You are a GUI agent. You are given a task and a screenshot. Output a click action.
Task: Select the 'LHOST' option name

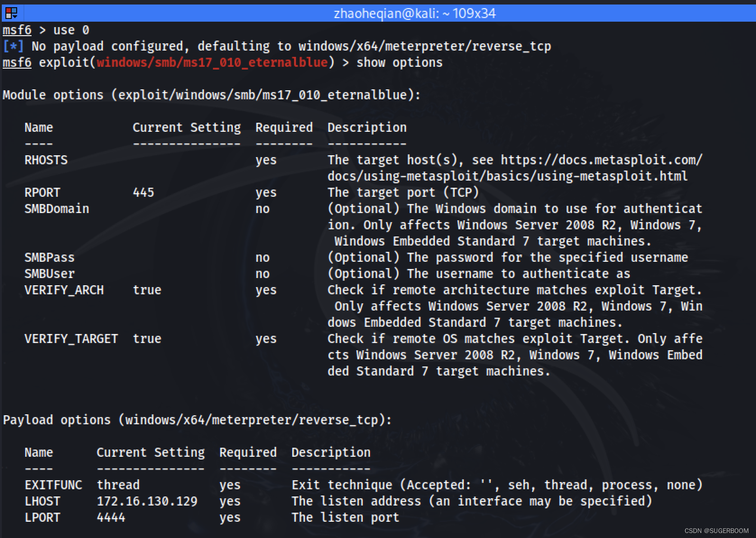(x=42, y=501)
